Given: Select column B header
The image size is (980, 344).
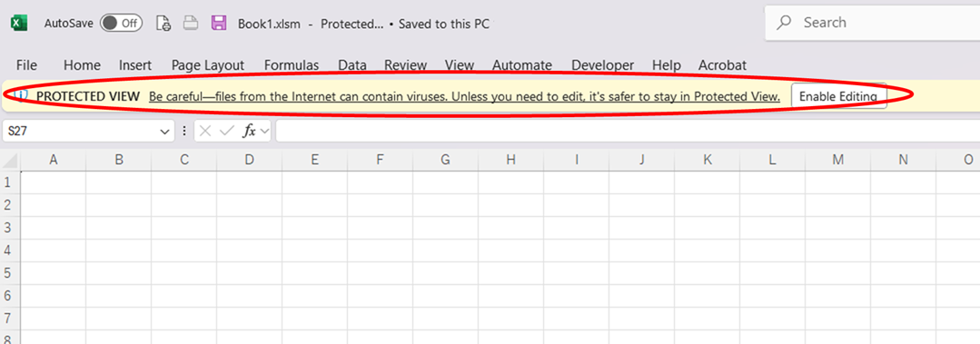Looking at the screenshot, I should click(119, 160).
